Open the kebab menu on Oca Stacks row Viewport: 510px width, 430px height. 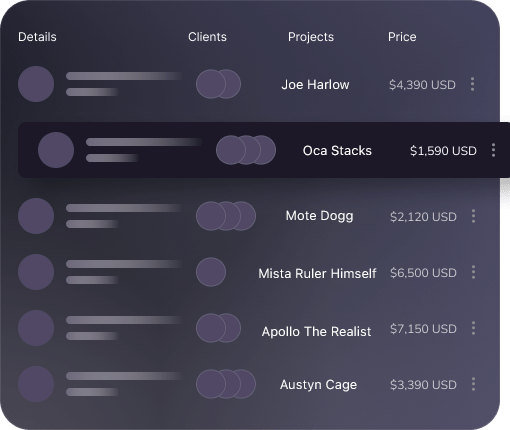click(493, 150)
